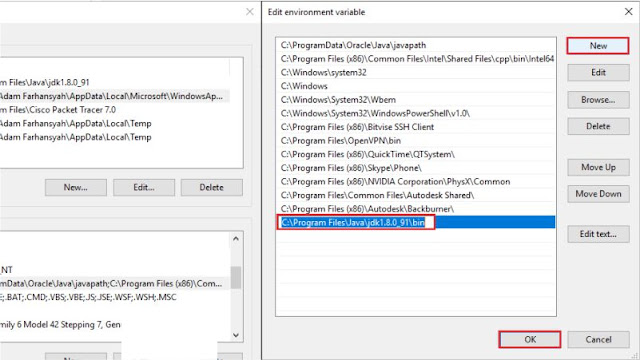Open Browse... for a directory
The image size is (640, 360).
tap(598, 100)
